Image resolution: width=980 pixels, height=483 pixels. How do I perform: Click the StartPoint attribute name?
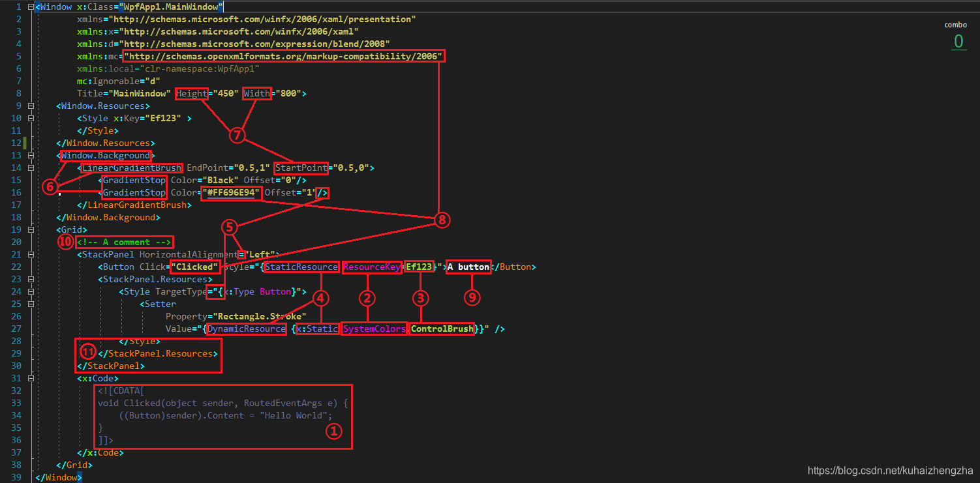(301, 168)
